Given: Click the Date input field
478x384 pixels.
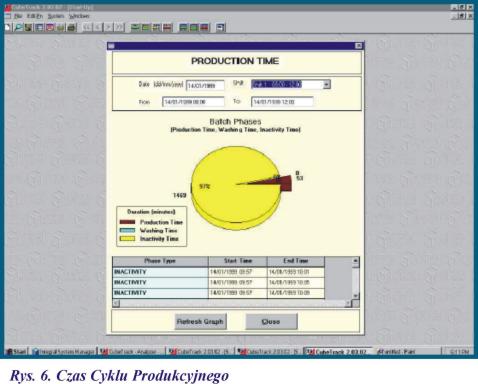Looking at the screenshot, I should coord(205,85).
